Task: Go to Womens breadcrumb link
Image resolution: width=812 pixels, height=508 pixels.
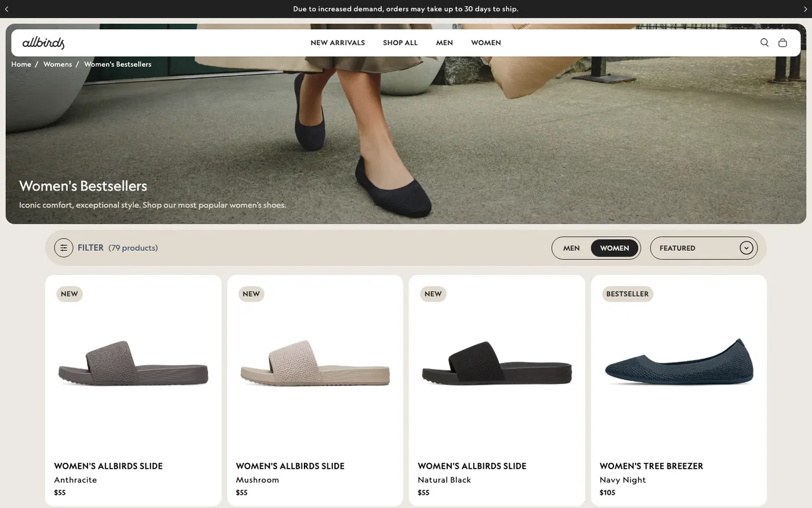Action: 58,64
